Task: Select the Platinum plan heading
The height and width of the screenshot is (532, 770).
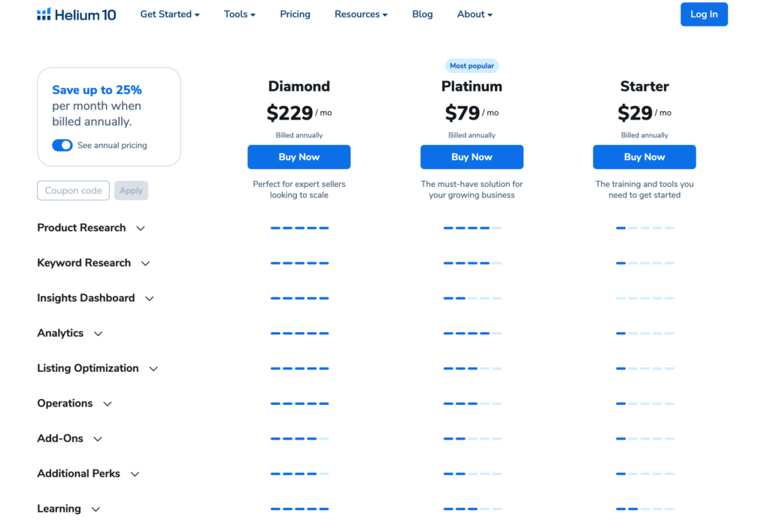Action: tap(472, 86)
